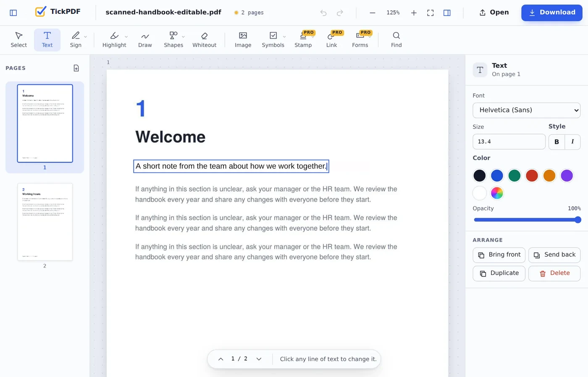
Task: Open Find search
Action: click(x=396, y=40)
